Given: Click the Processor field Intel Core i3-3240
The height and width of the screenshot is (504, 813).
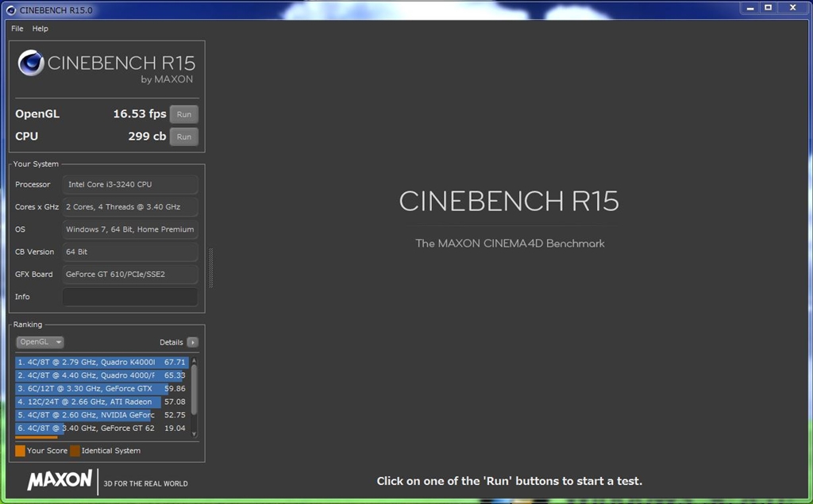Looking at the screenshot, I should 129,184.
